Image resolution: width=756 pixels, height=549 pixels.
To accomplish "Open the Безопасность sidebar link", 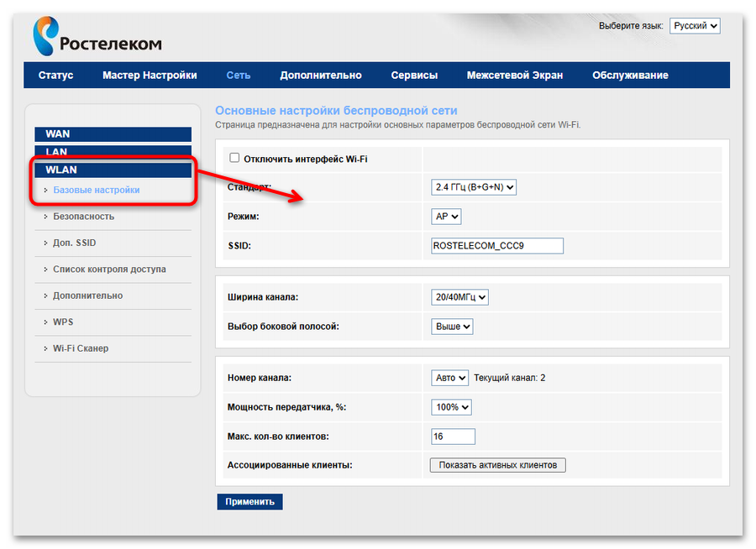I will coord(83,217).
